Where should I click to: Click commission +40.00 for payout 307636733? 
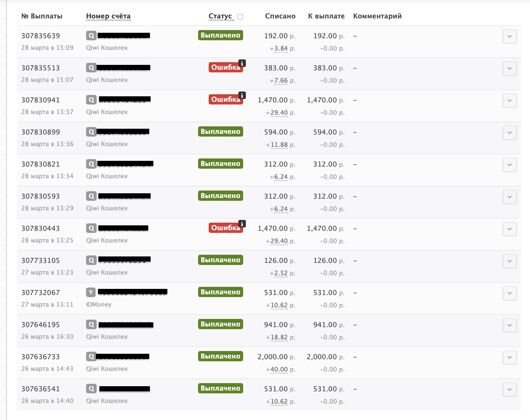pos(279,369)
